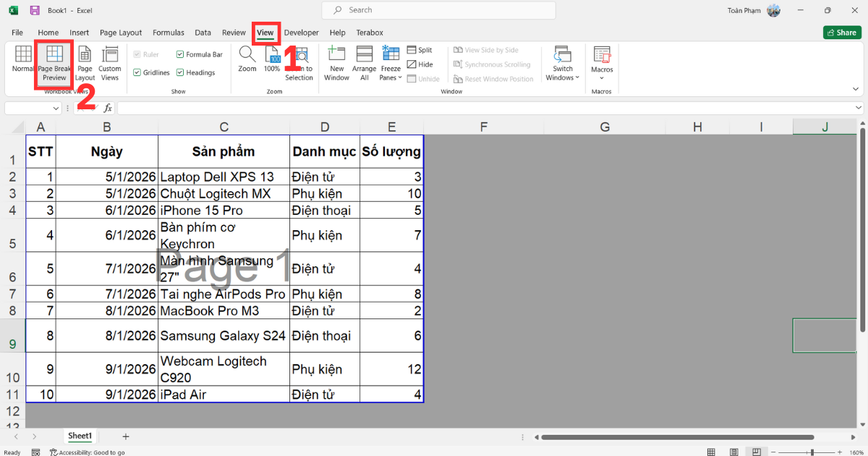
Task: Click the Freeze Panes icon
Action: pyautogui.click(x=391, y=54)
